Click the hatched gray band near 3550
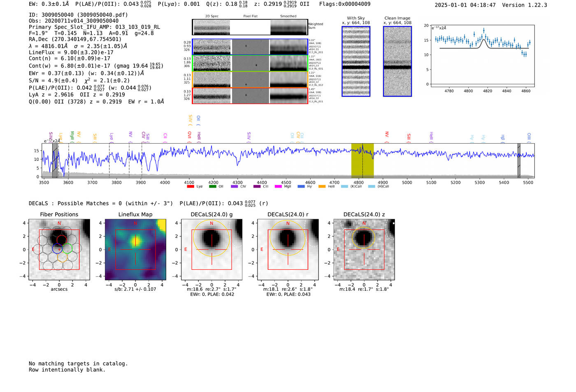The width and height of the screenshot is (576, 392). tap(55, 160)
